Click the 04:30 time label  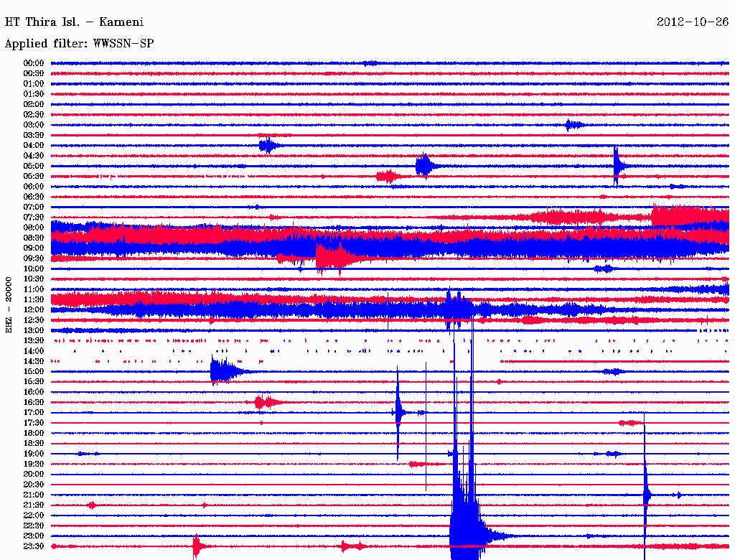pos(34,156)
